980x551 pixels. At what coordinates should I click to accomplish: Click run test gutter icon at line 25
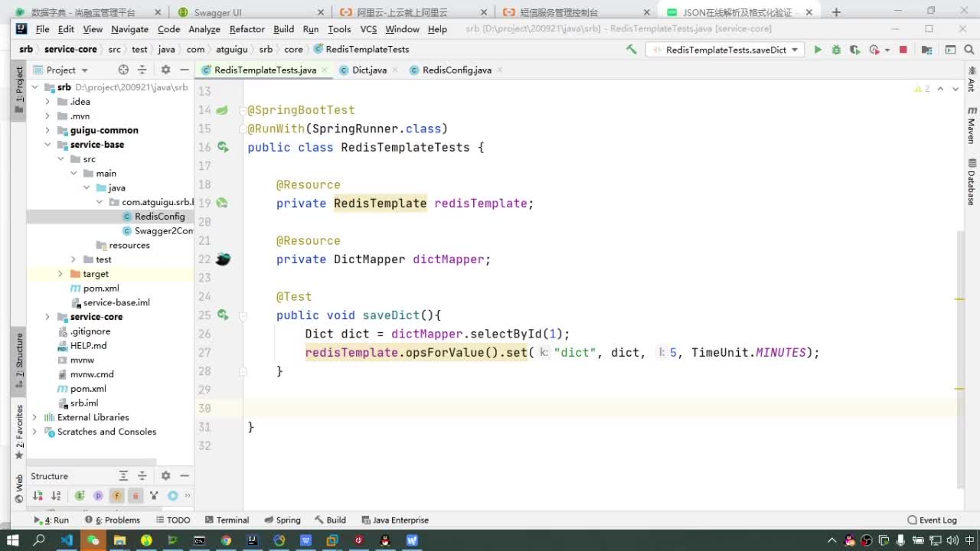coord(222,315)
